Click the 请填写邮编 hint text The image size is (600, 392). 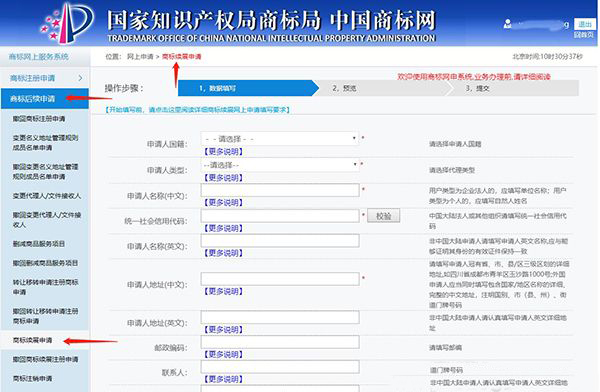[x=445, y=348]
